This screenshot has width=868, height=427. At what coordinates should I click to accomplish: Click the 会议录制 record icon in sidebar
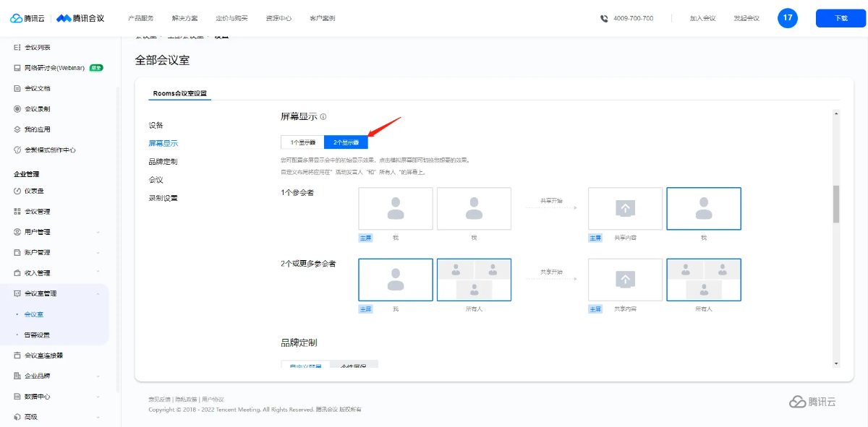[x=17, y=109]
